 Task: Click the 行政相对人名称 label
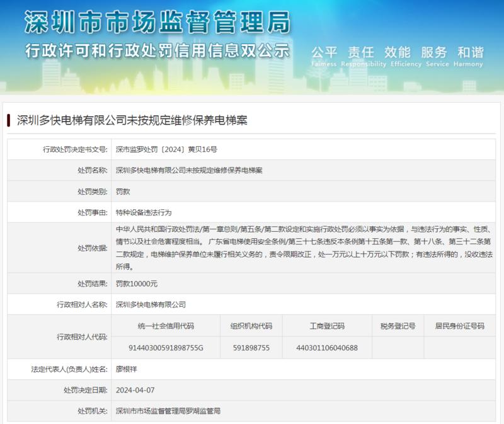[x=82, y=305]
